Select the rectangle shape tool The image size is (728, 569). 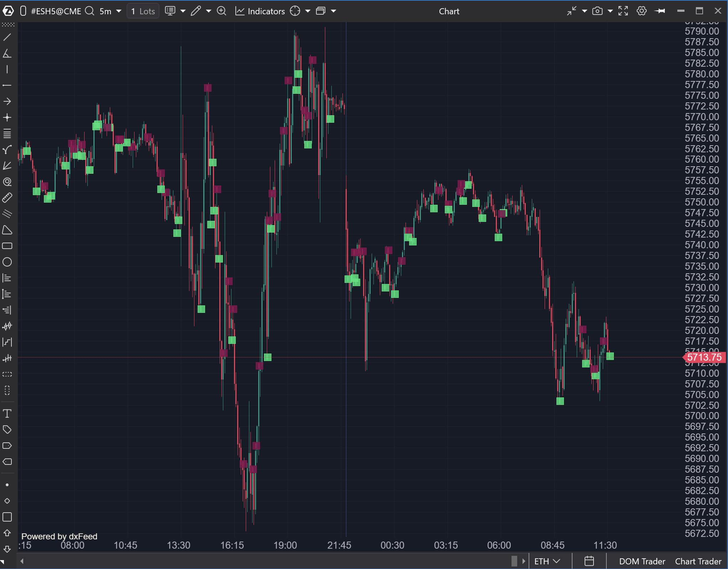click(x=7, y=246)
